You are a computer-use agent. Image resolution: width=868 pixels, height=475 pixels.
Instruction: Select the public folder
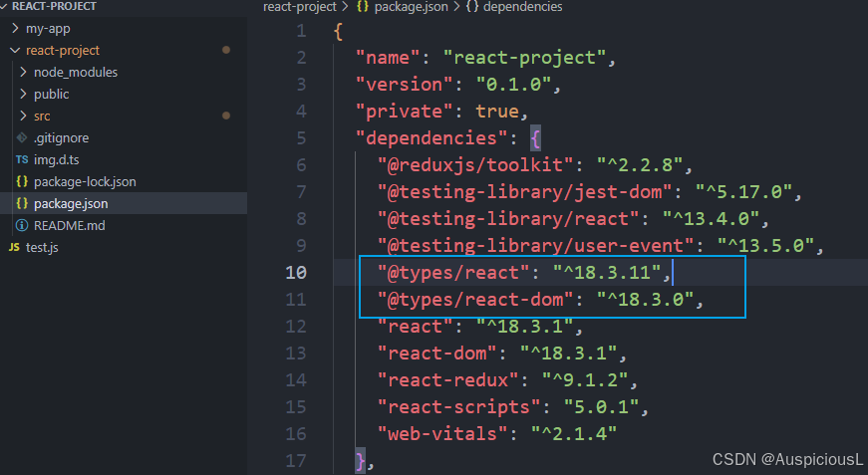tap(52, 94)
